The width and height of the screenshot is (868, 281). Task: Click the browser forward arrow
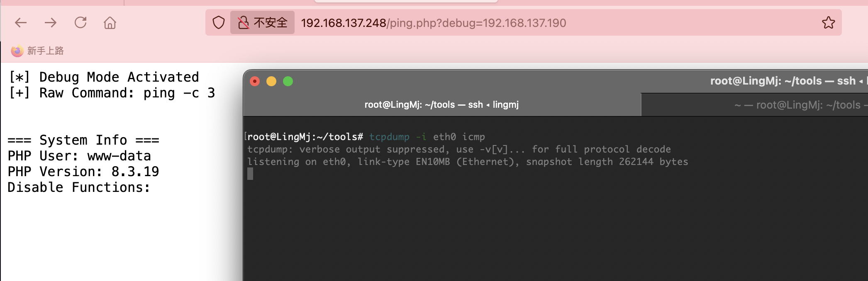tap(51, 22)
